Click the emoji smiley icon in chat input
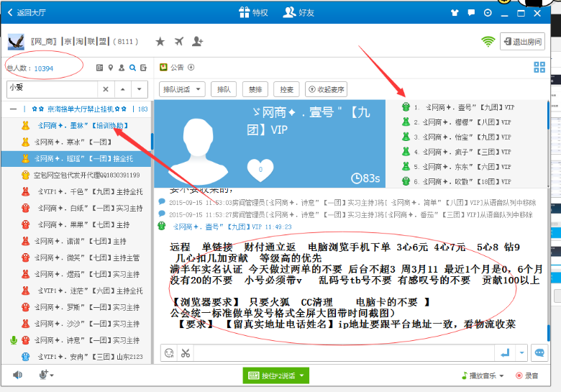Viewport: 561px width, 392px height. tap(169, 352)
